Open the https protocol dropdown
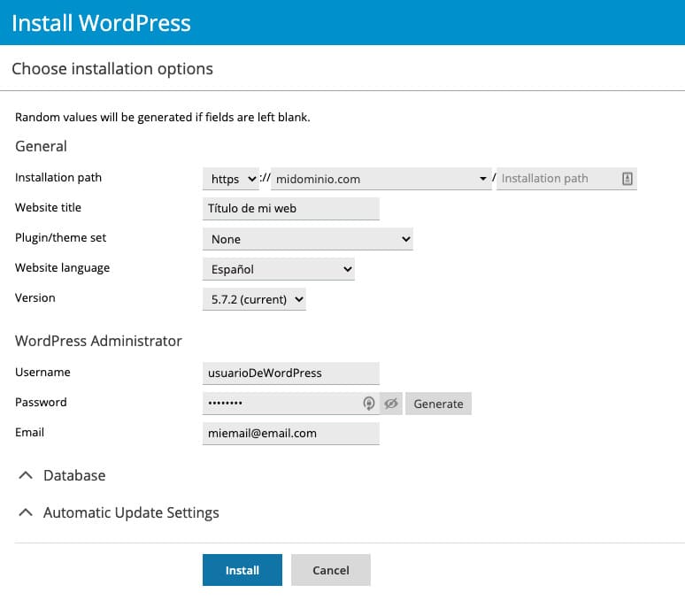The height and width of the screenshot is (616, 685). click(231, 179)
